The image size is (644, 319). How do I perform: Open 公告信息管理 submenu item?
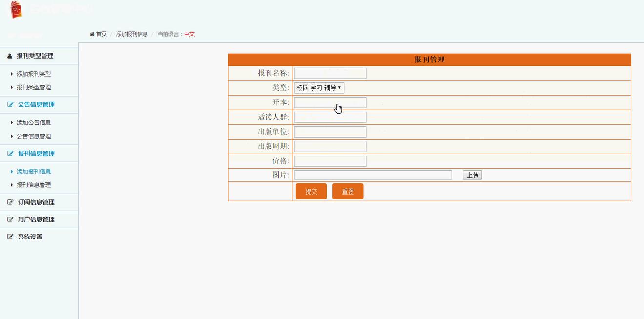tap(34, 136)
